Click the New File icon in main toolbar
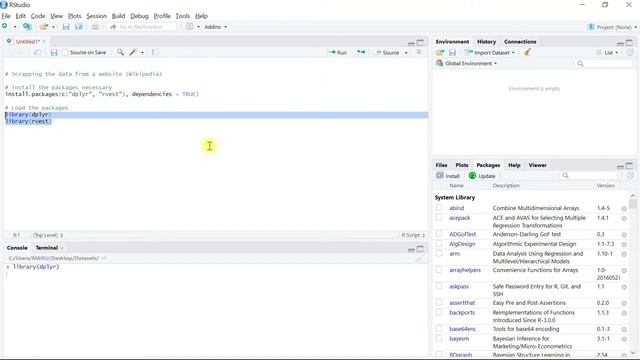 (x=5, y=27)
